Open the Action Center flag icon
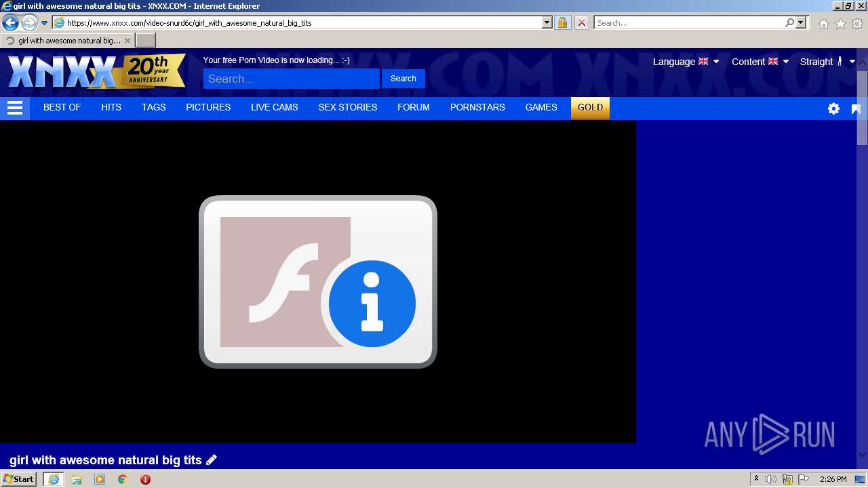The image size is (868, 488). 804,479
